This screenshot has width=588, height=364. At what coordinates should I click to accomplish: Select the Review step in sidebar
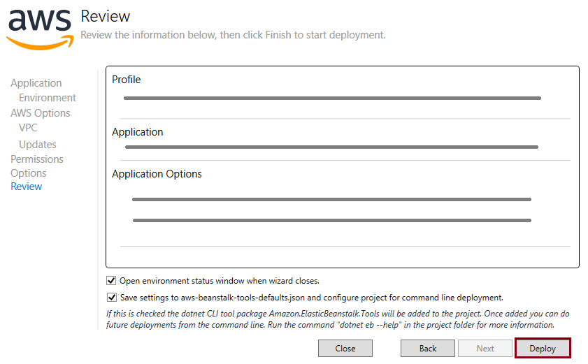click(27, 187)
